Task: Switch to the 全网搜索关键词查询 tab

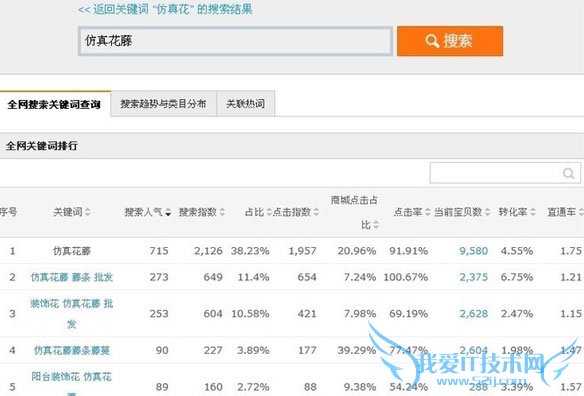Action: click(54, 104)
